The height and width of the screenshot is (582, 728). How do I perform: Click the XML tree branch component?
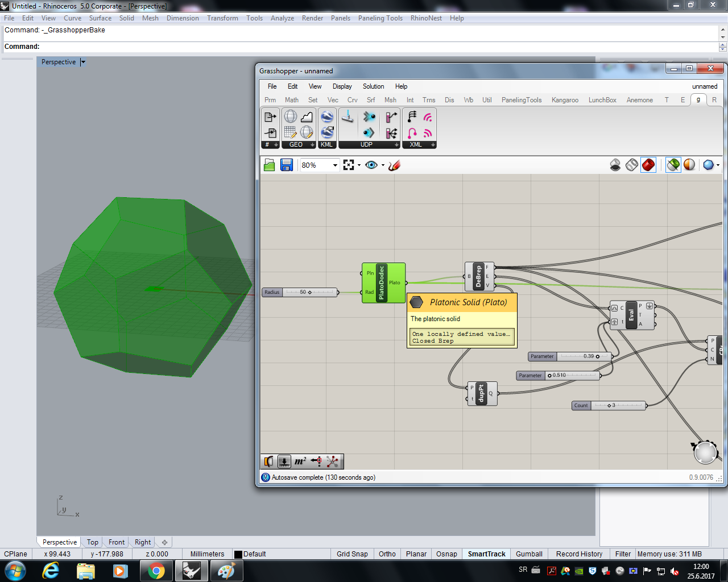(412, 117)
